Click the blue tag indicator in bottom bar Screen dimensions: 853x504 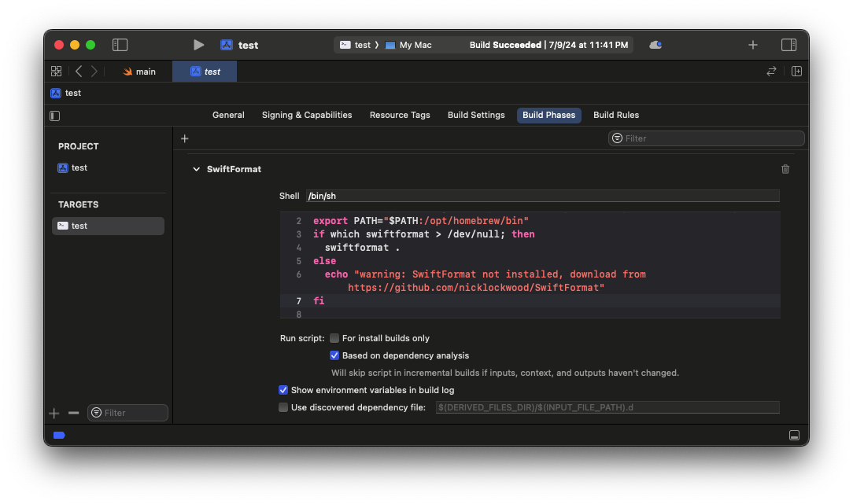click(x=59, y=435)
